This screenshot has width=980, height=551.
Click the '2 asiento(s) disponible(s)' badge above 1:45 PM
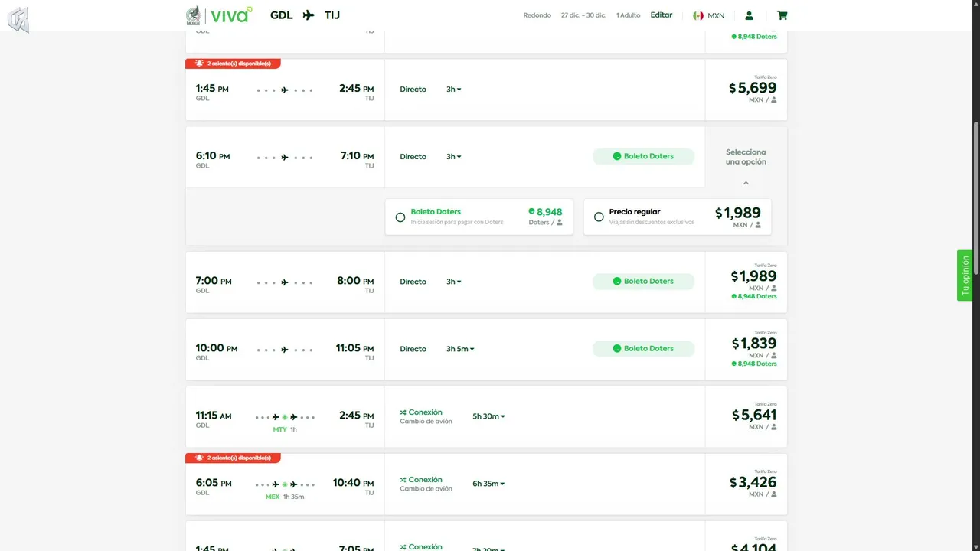[233, 64]
